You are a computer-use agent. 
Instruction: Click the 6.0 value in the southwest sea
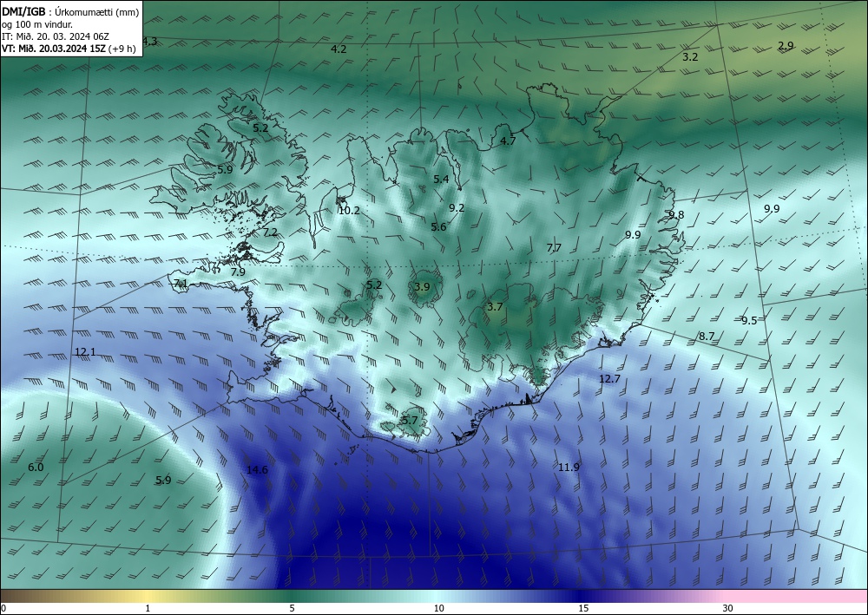pos(36,468)
